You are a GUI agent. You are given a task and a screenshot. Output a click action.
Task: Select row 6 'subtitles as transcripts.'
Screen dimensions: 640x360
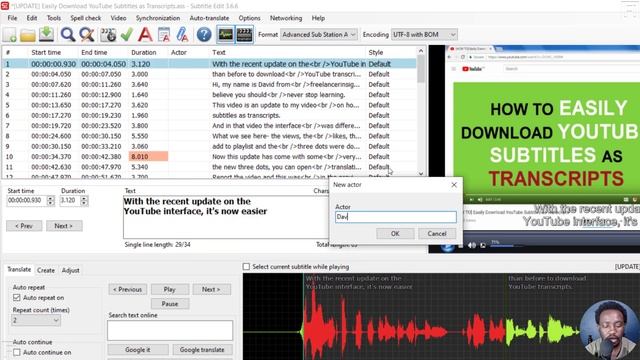(209, 116)
